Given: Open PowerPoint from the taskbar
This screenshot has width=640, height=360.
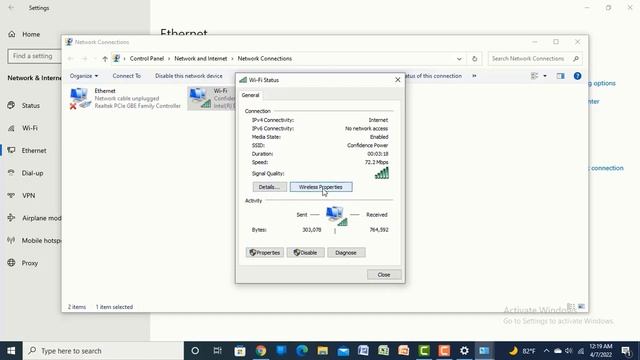Looking at the screenshot, I should point(404,351).
